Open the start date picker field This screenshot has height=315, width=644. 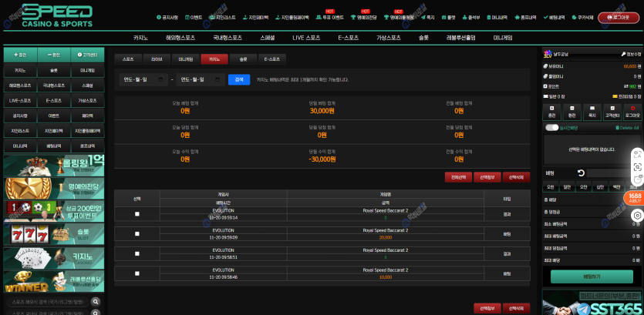tap(143, 79)
